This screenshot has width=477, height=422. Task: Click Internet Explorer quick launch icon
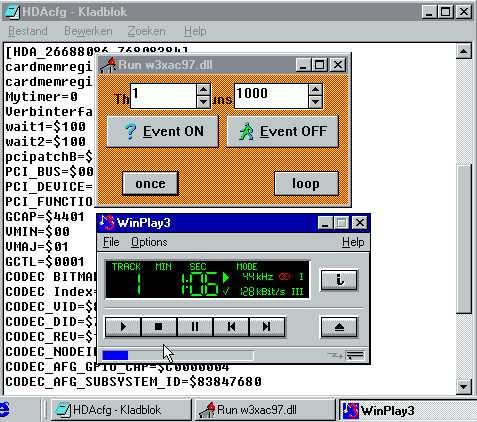pyautogui.click(x=4, y=410)
